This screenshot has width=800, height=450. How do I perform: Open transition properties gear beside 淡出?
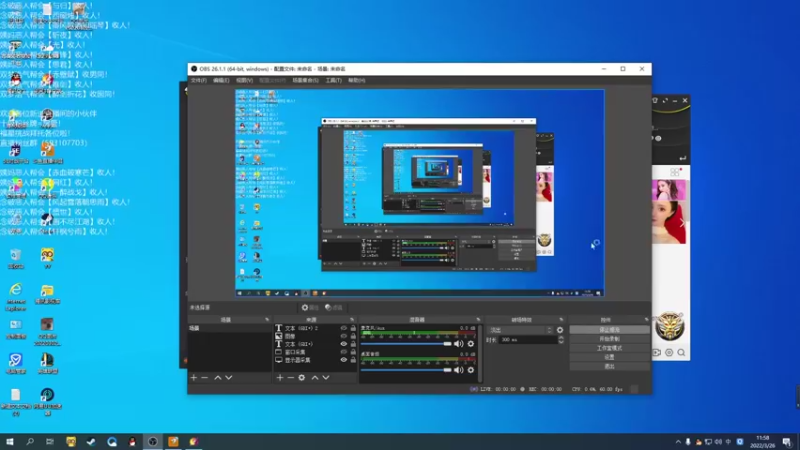click(560, 330)
